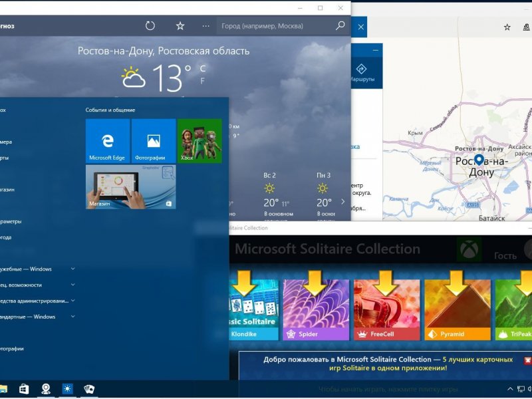The image size is (532, 399).
Task: Open the Фотографии tile in Start
Action: pyautogui.click(x=154, y=141)
